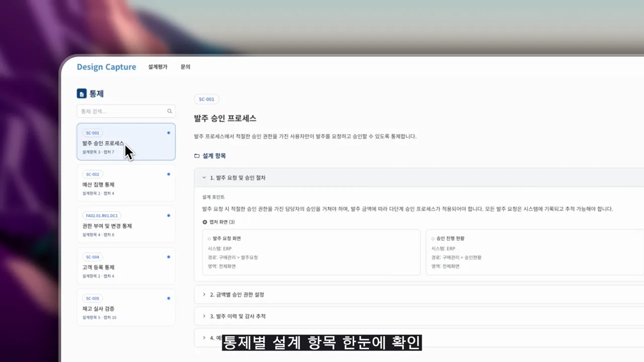Click the 경로: 구매관리 > 발주요청 text

coord(232,257)
